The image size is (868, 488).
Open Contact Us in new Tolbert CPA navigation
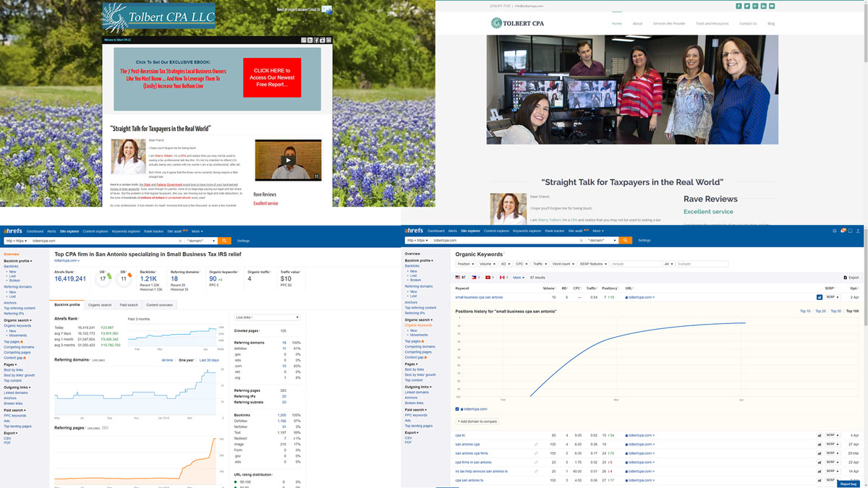point(748,23)
